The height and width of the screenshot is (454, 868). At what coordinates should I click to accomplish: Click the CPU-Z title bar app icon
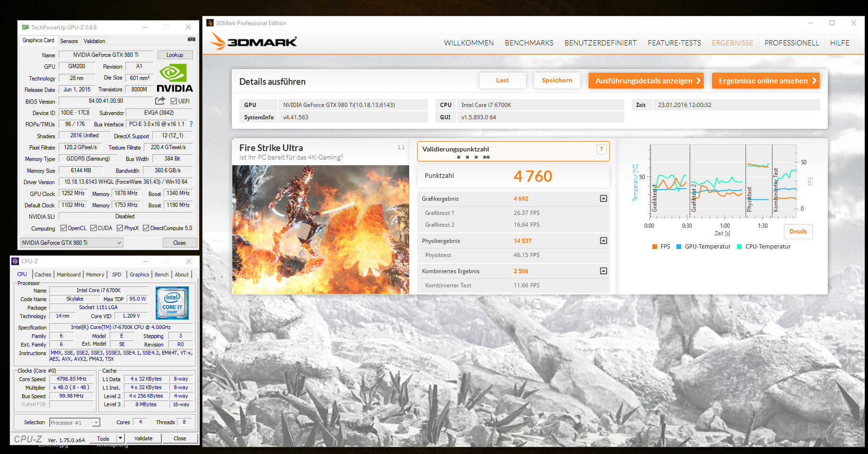15,261
